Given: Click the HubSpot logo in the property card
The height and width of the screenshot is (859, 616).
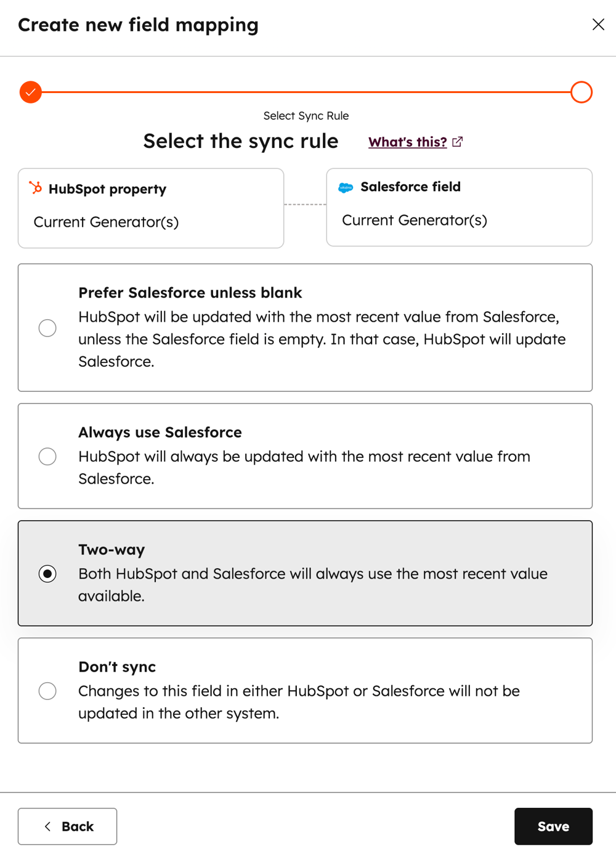Looking at the screenshot, I should pyautogui.click(x=37, y=189).
